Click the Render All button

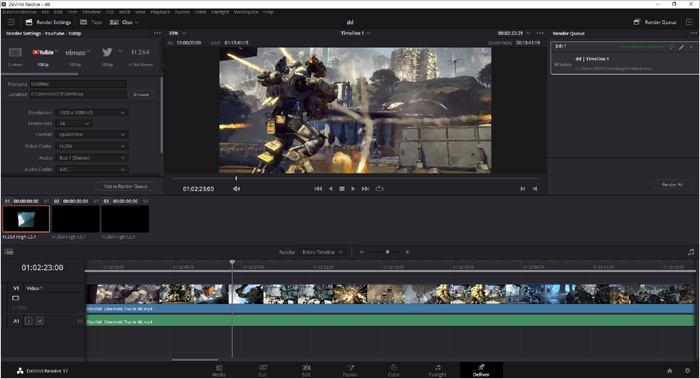coord(672,184)
